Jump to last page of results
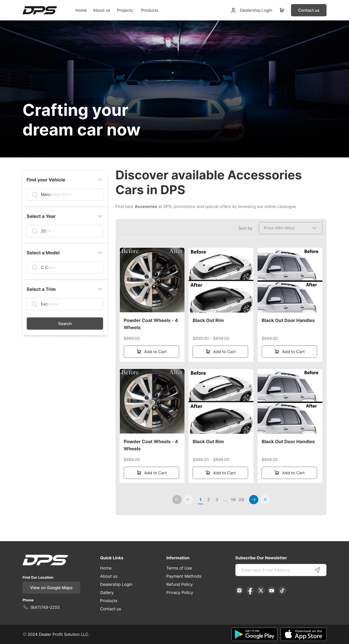 (x=265, y=500)
